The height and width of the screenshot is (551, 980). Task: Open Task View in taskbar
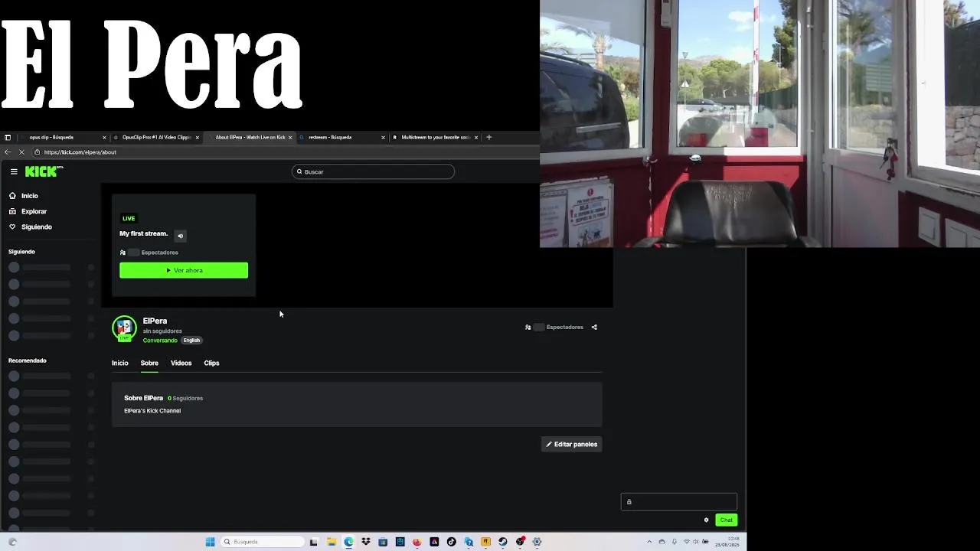313,542
